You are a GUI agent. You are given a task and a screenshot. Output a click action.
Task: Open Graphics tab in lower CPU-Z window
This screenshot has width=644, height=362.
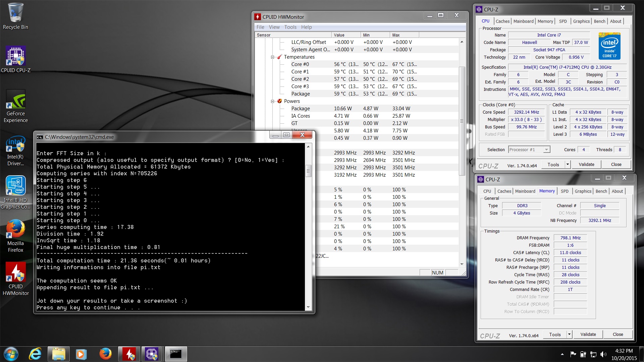pos(583,191)
